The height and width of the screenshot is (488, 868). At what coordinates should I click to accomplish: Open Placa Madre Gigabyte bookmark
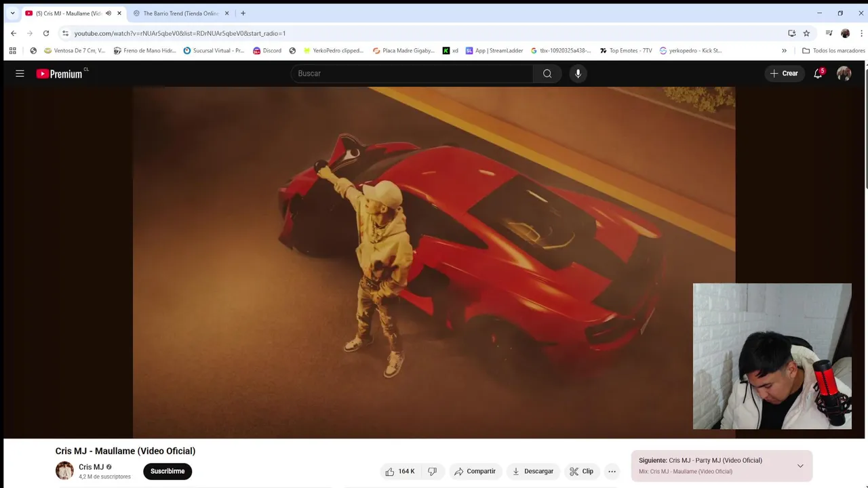pos(403,50)
